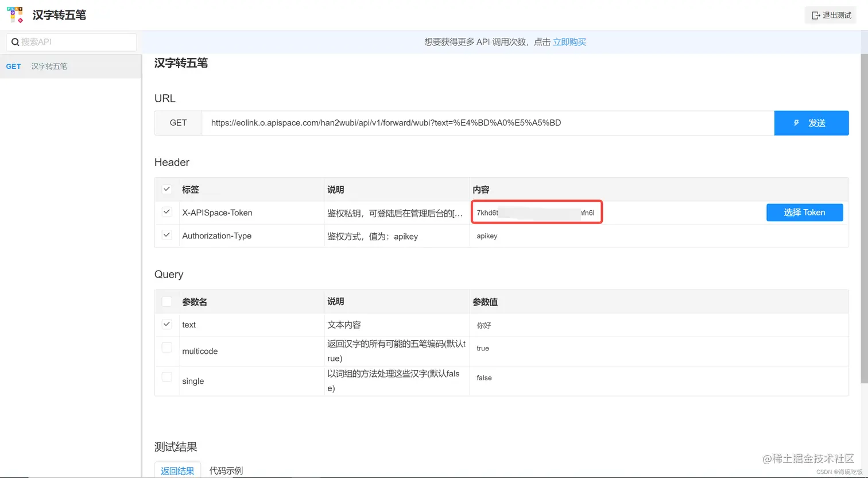This screenshot has width=868, height=478.
Task: Toggle the Header select-all checkbox
Action: 167,189
